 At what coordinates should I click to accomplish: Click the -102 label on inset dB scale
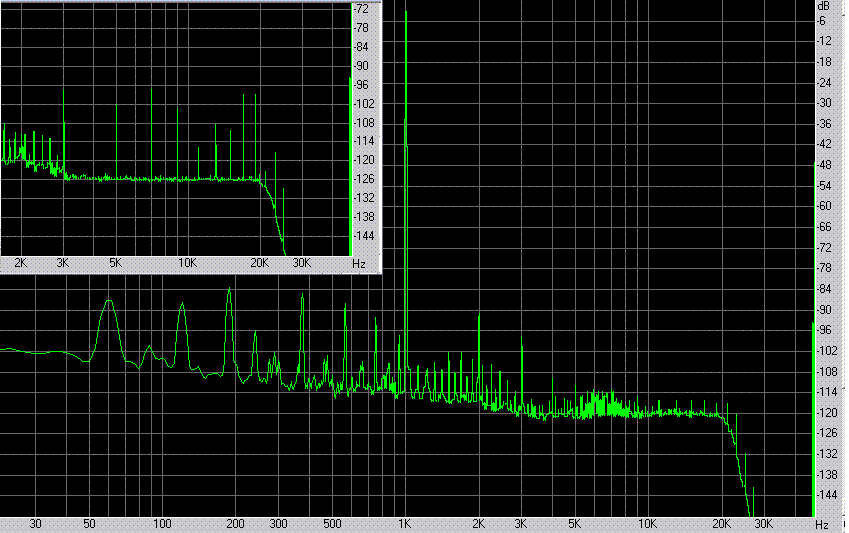364,103
